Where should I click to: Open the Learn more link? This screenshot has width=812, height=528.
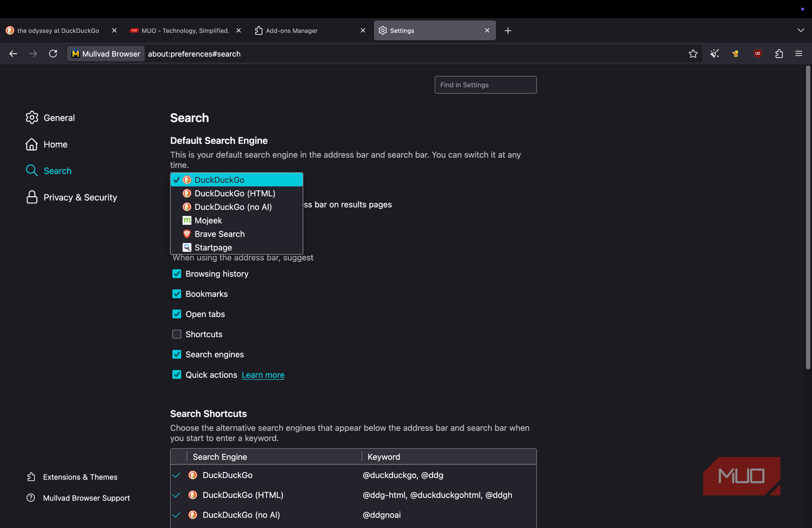263,375
